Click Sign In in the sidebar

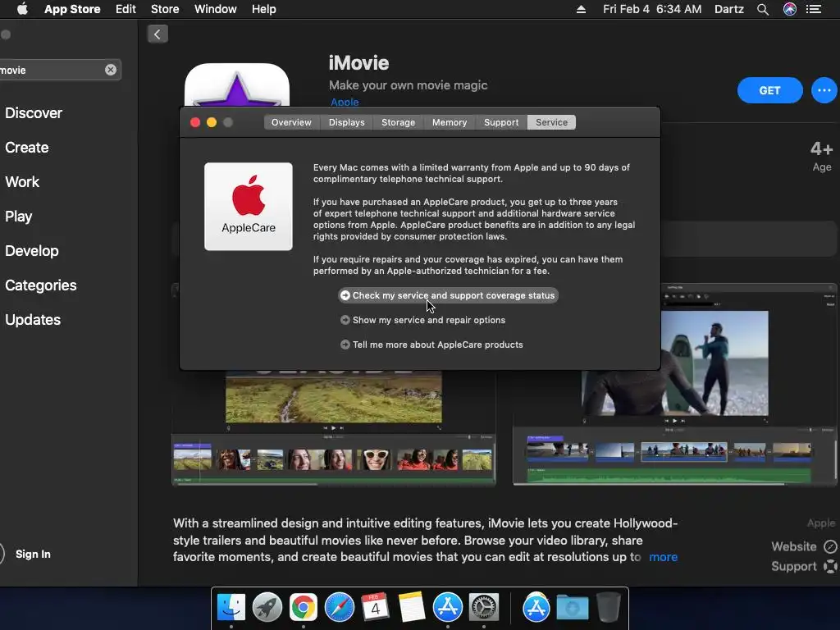pos(33,554)
